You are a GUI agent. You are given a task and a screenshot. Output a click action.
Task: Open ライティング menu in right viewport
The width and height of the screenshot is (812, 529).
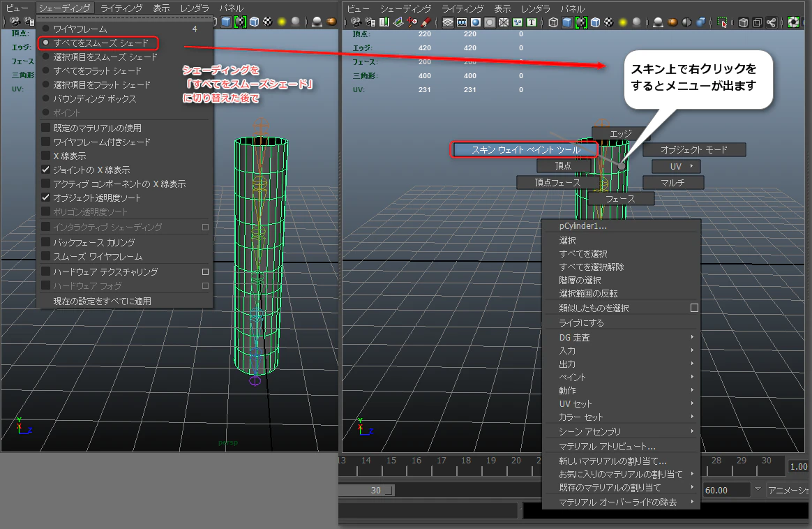coord(463,9)
